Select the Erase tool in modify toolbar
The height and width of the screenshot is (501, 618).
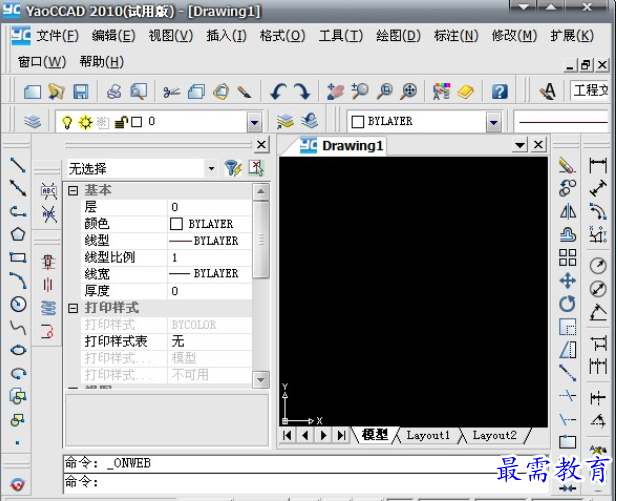pyautogui.click(x=568, y=165)
